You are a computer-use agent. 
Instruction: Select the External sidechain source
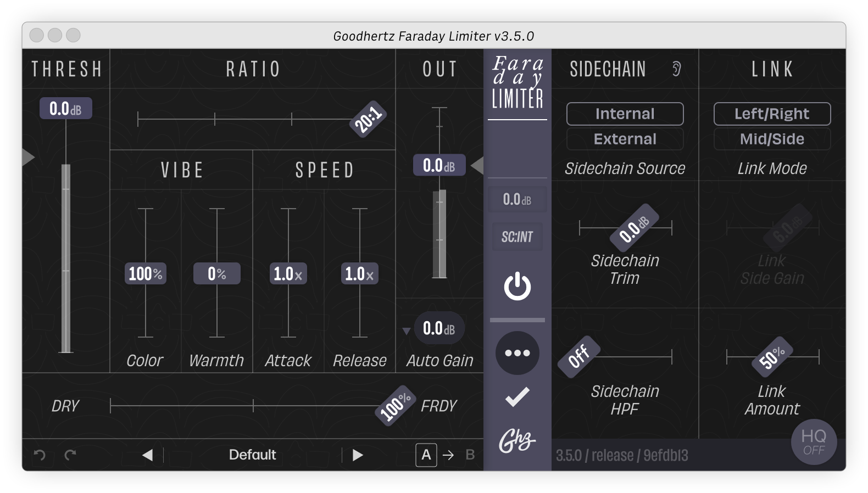click(x=625, y=139)
